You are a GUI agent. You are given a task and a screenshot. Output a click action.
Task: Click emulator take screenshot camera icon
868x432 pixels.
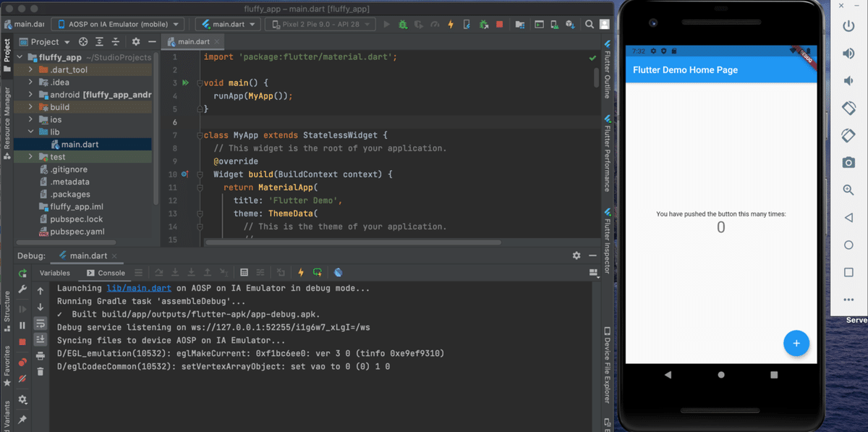coord(848,163)
